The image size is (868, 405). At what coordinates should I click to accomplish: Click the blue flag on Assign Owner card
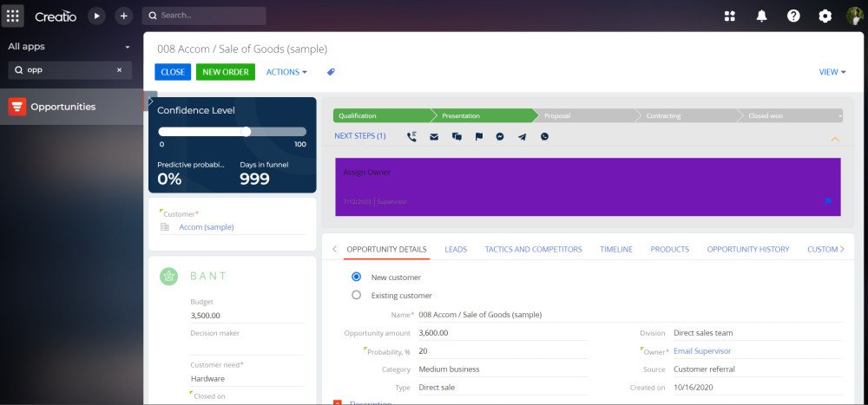[x=828, y=201]
